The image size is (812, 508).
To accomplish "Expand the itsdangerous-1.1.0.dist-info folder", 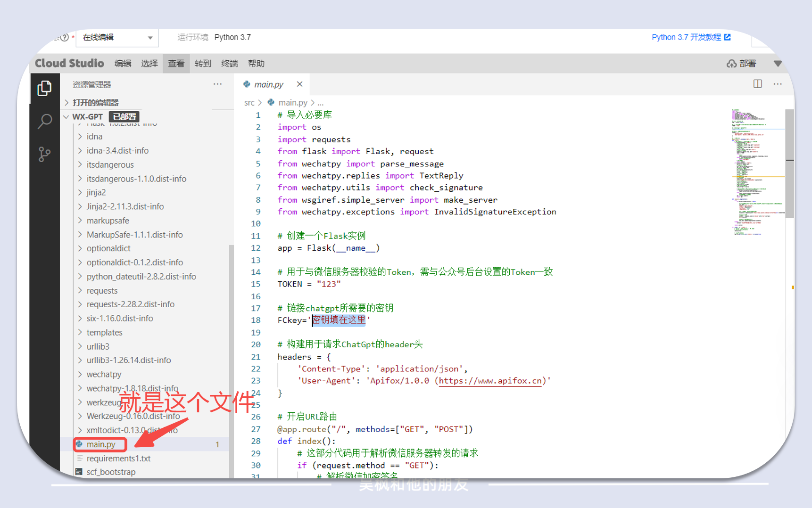I will 136,179.
